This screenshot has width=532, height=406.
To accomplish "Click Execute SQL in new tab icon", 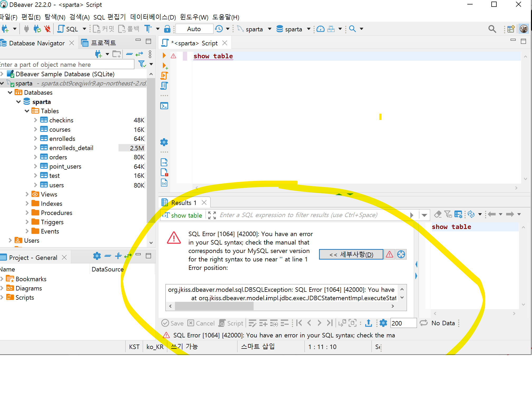I will 165,66.
